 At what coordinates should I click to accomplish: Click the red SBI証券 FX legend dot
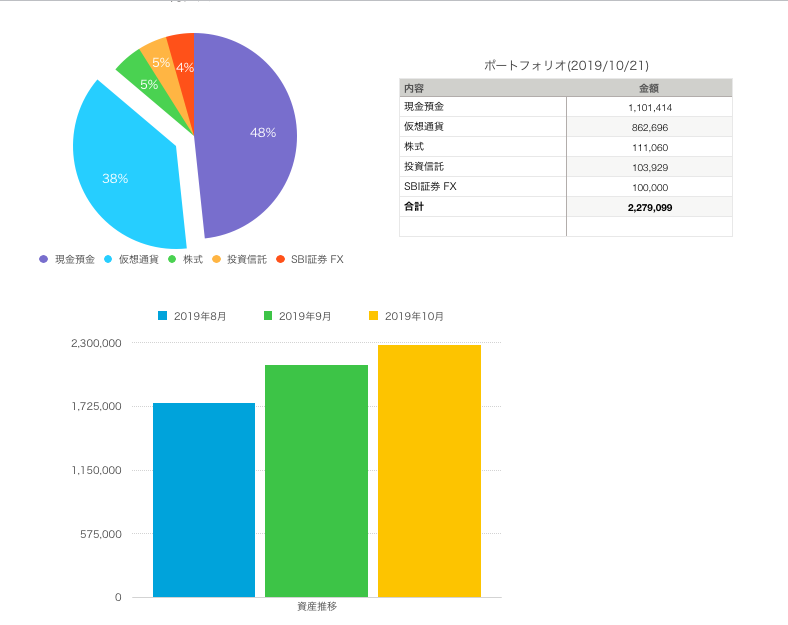(x=280, y=259)
